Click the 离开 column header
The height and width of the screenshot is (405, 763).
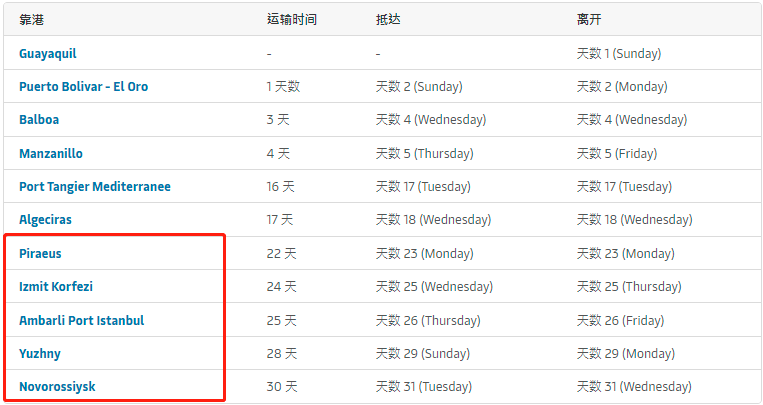tap(589, 20)
